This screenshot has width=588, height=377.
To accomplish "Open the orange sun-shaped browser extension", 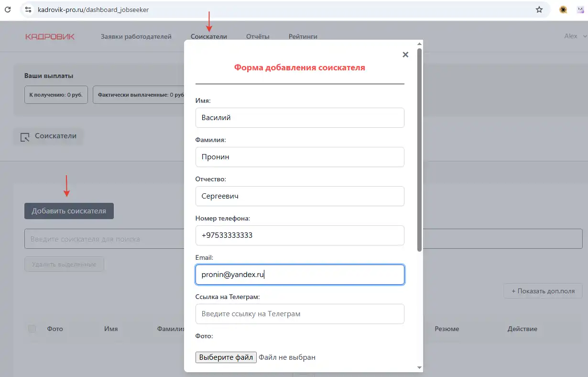I will tap(563, 10).
